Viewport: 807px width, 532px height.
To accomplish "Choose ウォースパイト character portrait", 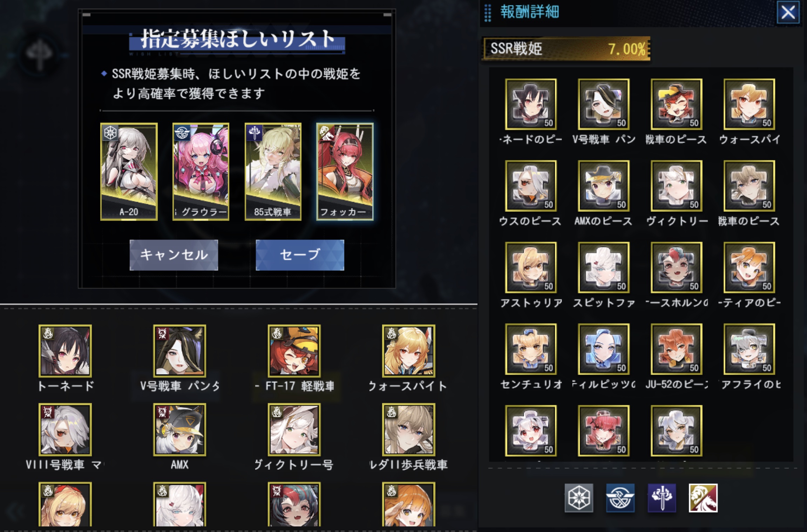I will [409, 351].
